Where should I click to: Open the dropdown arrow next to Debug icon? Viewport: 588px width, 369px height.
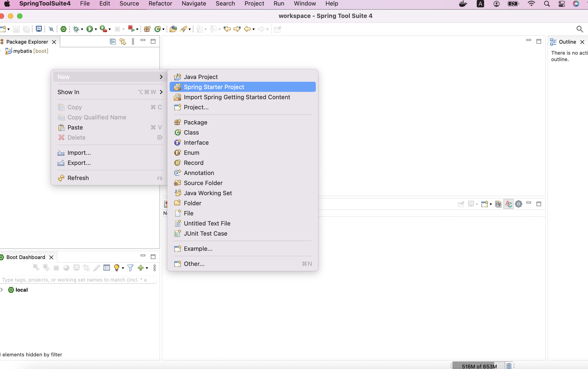click(x=82, y=30)
